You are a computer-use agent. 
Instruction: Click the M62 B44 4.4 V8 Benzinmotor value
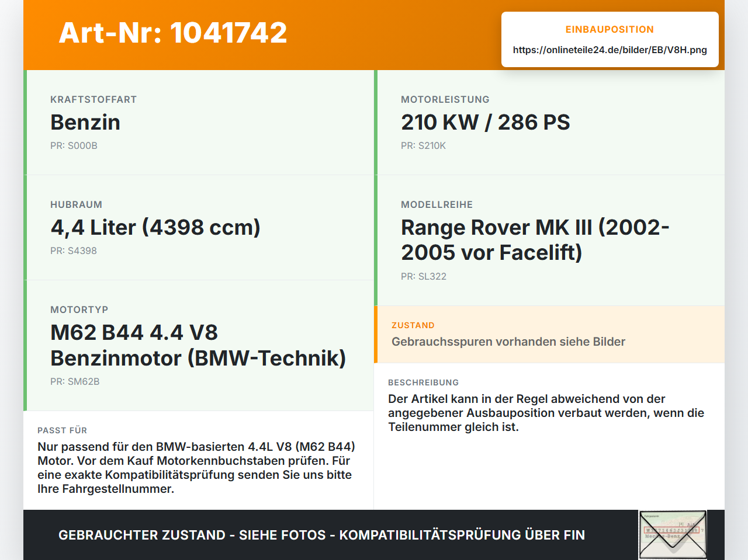point(198,345)
